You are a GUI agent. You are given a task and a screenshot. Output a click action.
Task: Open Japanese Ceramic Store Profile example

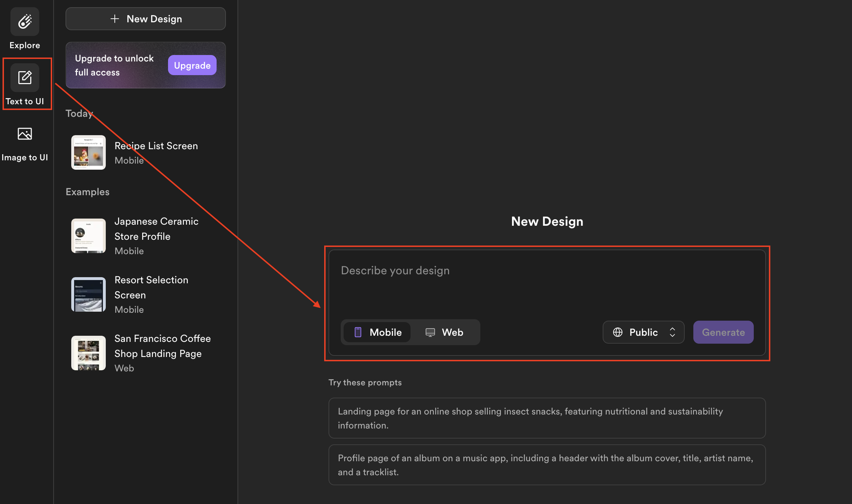click(x=156, y=229)
